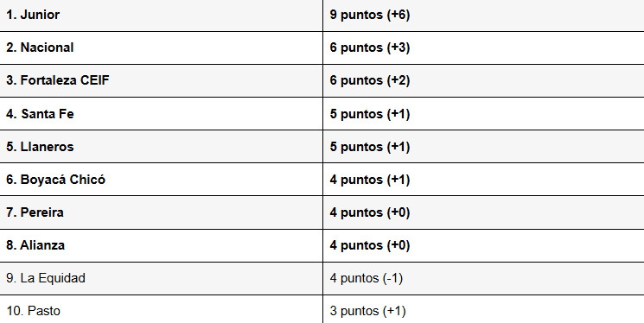Click the 2. Nacional team name
The height and width of the screenshot is (323, 644).
40,47
